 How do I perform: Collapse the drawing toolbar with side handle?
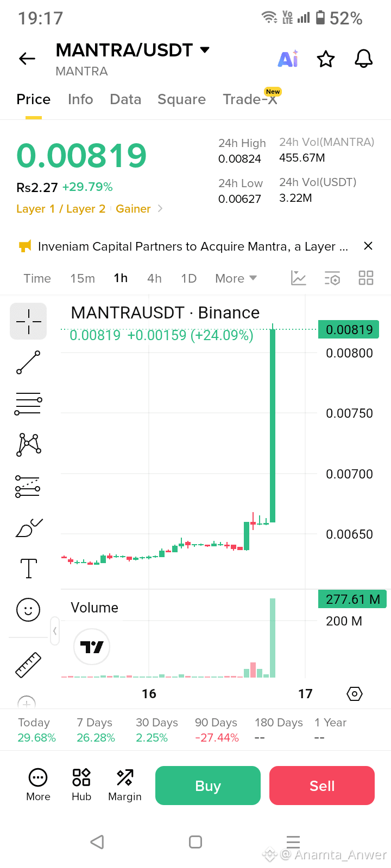tap(55, 631)
